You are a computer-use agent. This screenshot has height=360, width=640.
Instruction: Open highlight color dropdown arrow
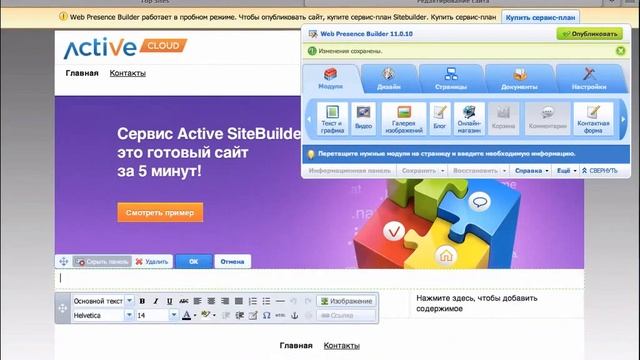coord(214,316)
